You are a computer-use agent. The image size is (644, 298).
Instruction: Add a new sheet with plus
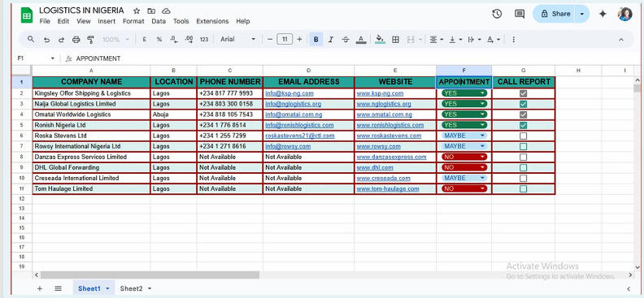(x=39, y=288)
